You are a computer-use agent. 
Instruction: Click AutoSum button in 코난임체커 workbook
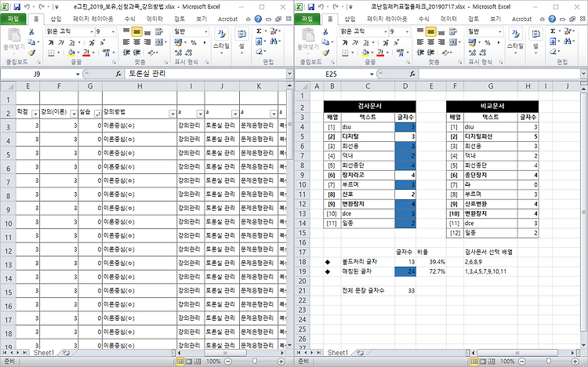click(553, 31)
